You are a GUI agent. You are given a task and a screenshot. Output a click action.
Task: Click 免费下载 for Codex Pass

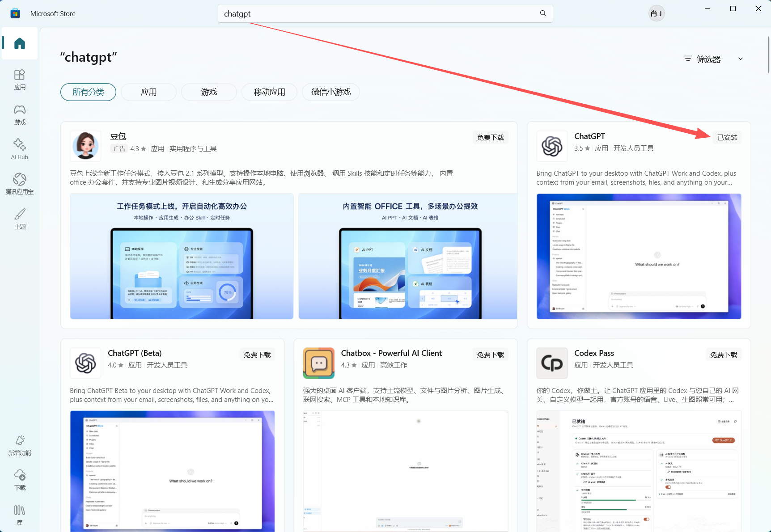(724, 355)
